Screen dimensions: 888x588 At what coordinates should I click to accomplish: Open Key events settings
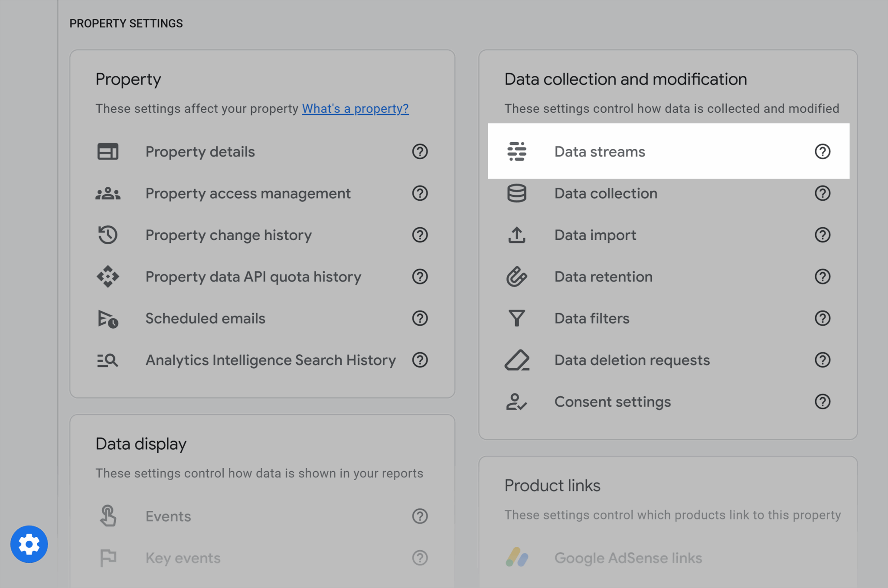pos(183,558)
